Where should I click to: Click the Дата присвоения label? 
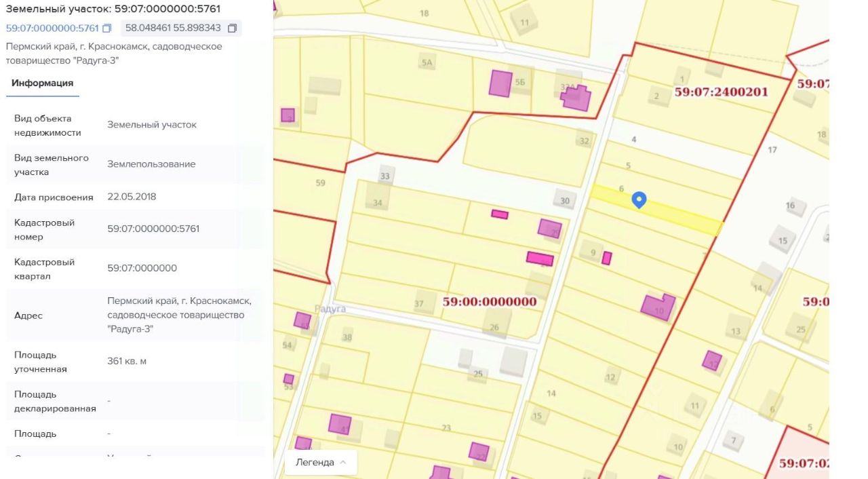point(54,197)
